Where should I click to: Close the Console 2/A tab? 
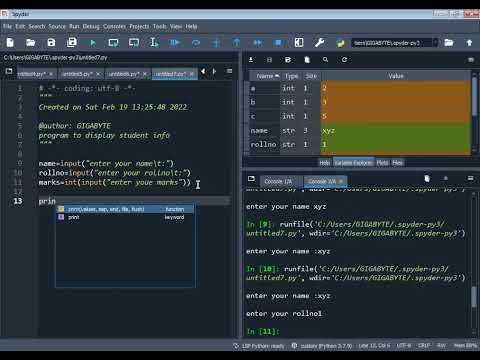(x=341, y=181)
